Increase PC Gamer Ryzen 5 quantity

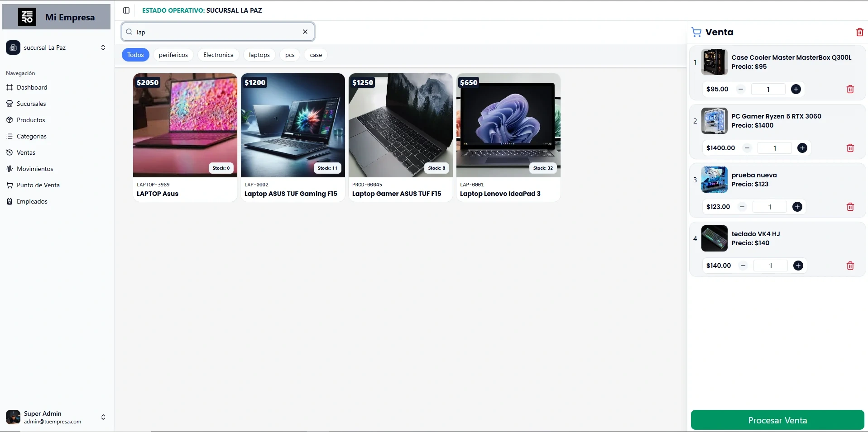click(x=802, y=148)
